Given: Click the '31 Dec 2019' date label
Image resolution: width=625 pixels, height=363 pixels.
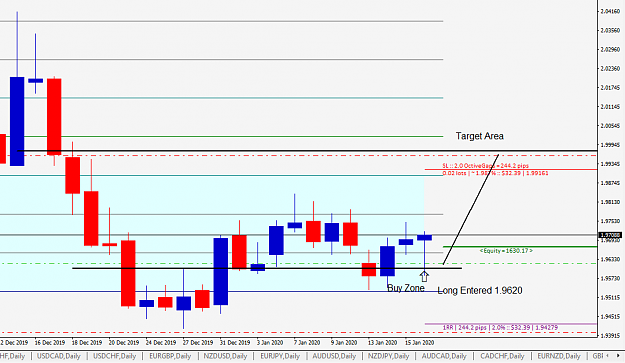Looking at the screenshot, I should pyautogui.click(x=235, y=343).
